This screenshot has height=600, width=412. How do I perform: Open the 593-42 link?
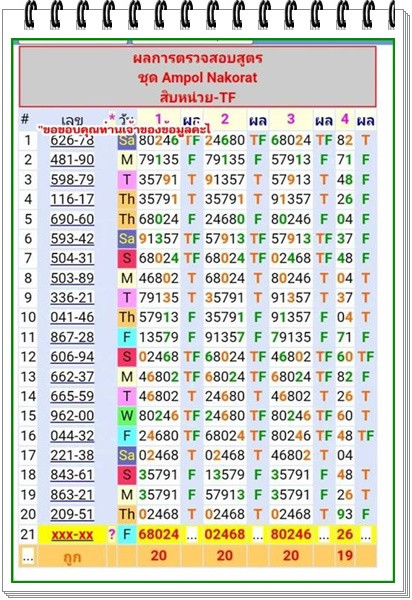click(72, 238)
